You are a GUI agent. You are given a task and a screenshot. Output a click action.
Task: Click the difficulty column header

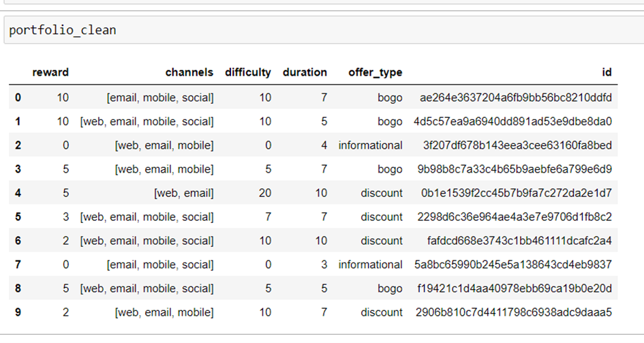(247, 72)
